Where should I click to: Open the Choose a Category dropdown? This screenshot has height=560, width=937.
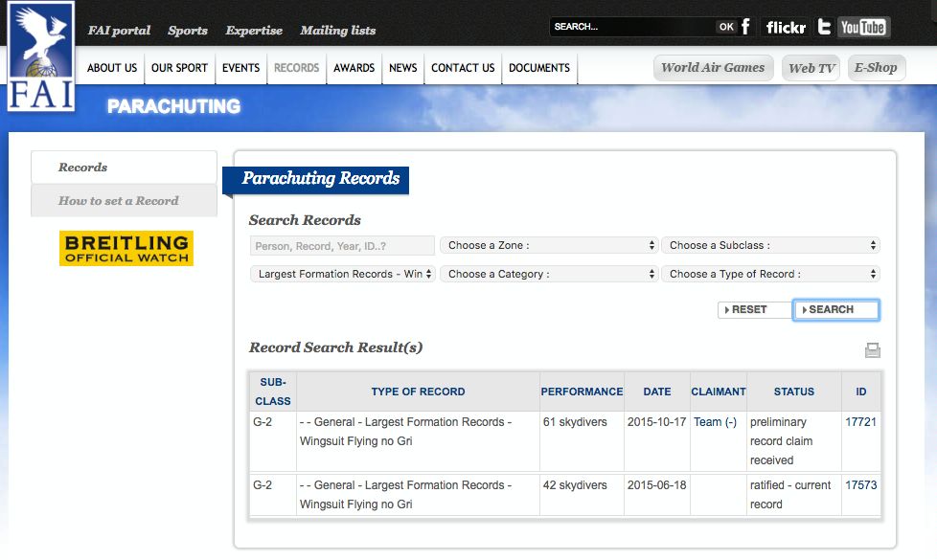coord(549,274)
